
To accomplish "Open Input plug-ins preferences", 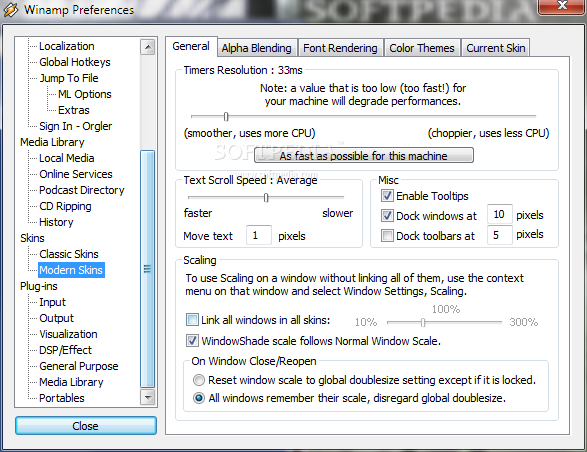I will [x=52, y=302].
